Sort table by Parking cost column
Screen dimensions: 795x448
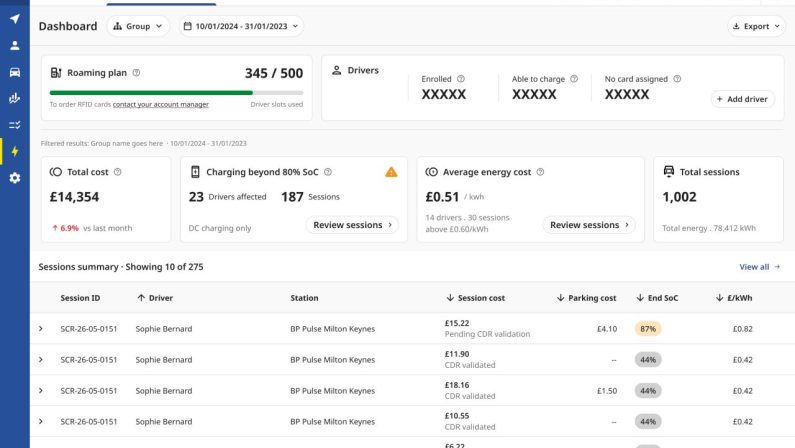(x=586, y=297)
